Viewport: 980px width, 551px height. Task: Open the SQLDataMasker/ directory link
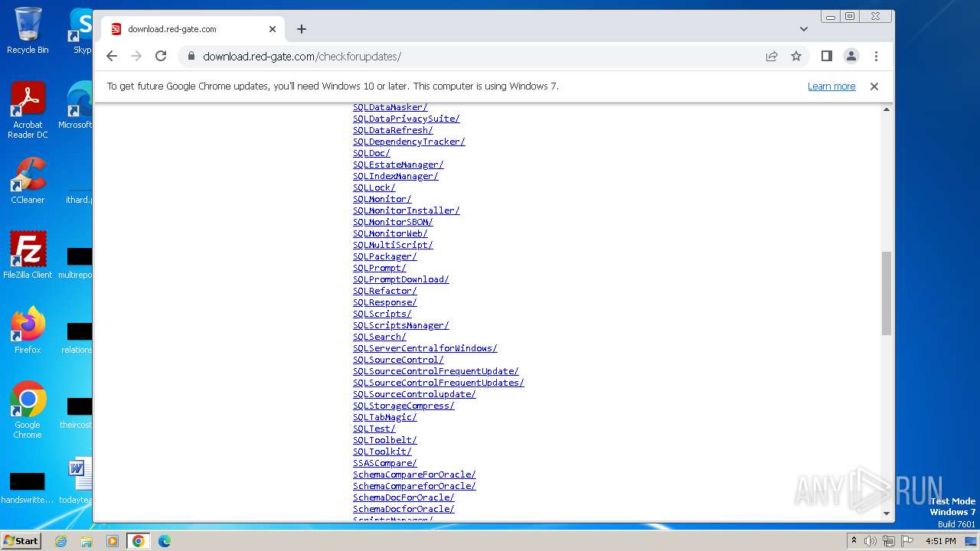(390, 107)
